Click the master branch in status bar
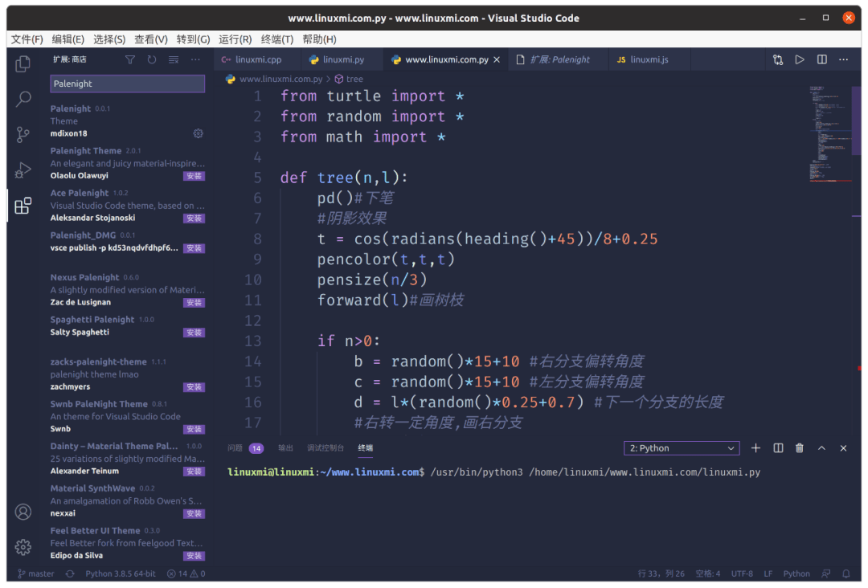 [x=36, y=574]
